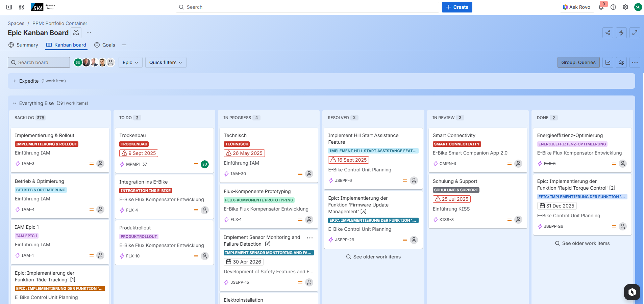Expand the Expedite swimlane
The image size is (644, 304).
tap(15, 81)
